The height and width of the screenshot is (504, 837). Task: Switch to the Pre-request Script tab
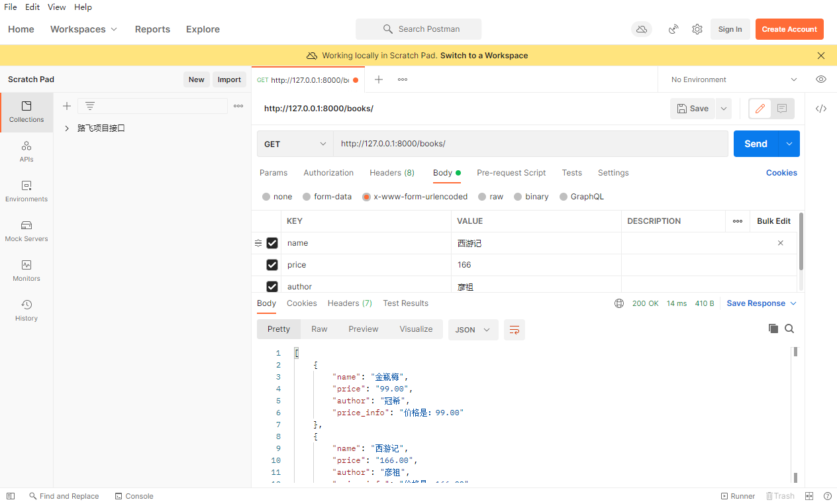click(x=511, y=173)
